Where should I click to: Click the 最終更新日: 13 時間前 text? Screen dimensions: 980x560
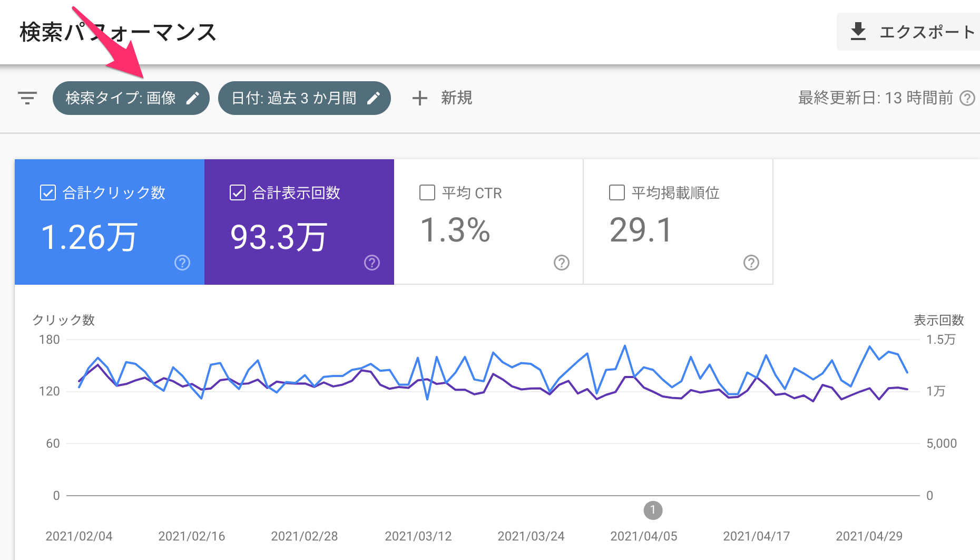(x=876, y=98)
